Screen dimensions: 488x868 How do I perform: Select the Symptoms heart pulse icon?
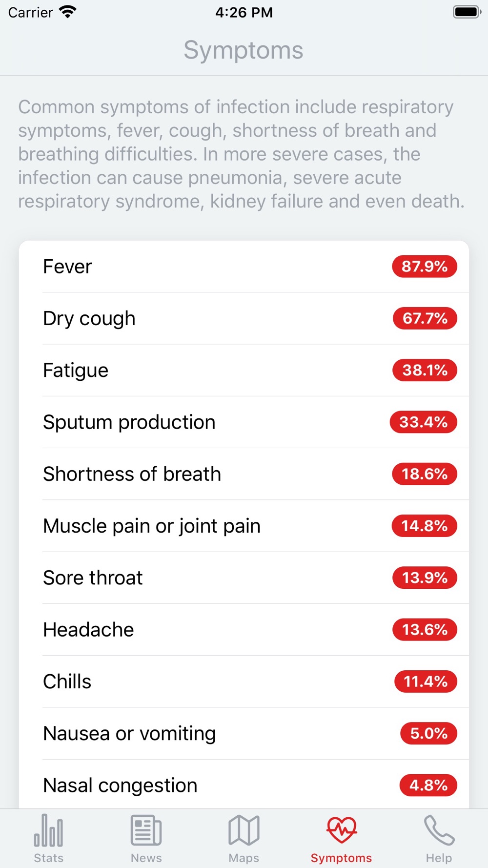[342, 830]
